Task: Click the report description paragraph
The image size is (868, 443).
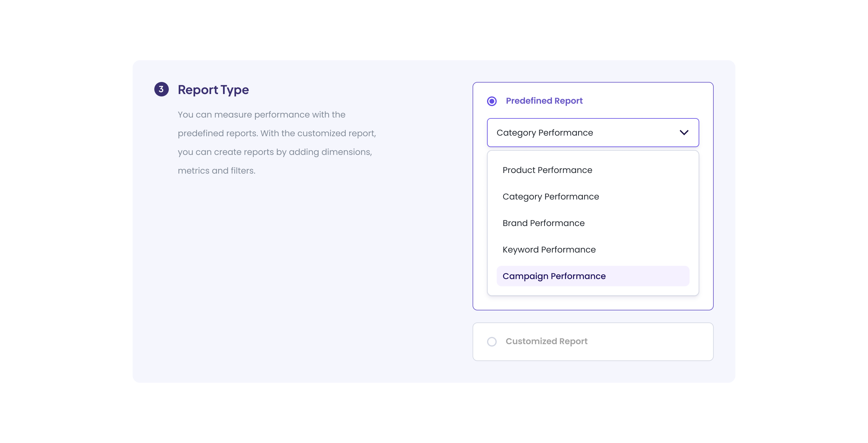Action: 276,143
